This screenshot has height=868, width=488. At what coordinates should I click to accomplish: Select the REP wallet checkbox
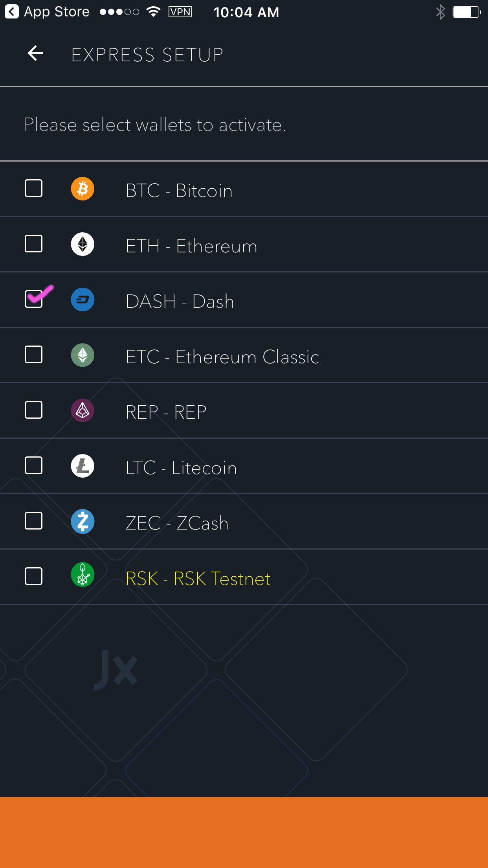[x=34, y=410]
